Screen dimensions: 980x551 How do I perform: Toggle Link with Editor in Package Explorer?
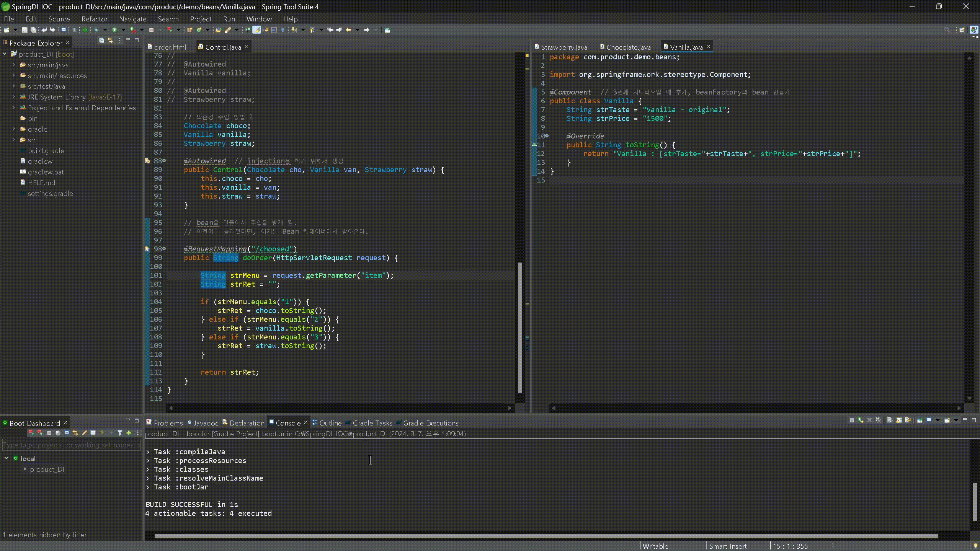(x=110, y=40)
